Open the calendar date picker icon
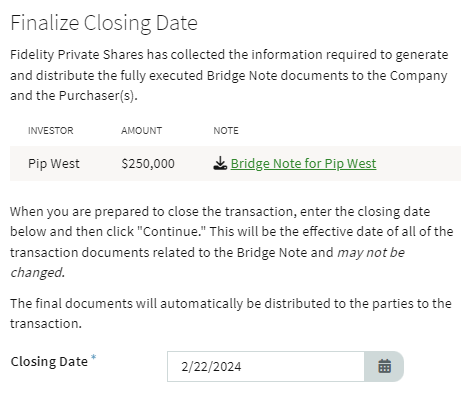Image resolution: width=470 pixels, height=402 pixels. coord(384,366)
